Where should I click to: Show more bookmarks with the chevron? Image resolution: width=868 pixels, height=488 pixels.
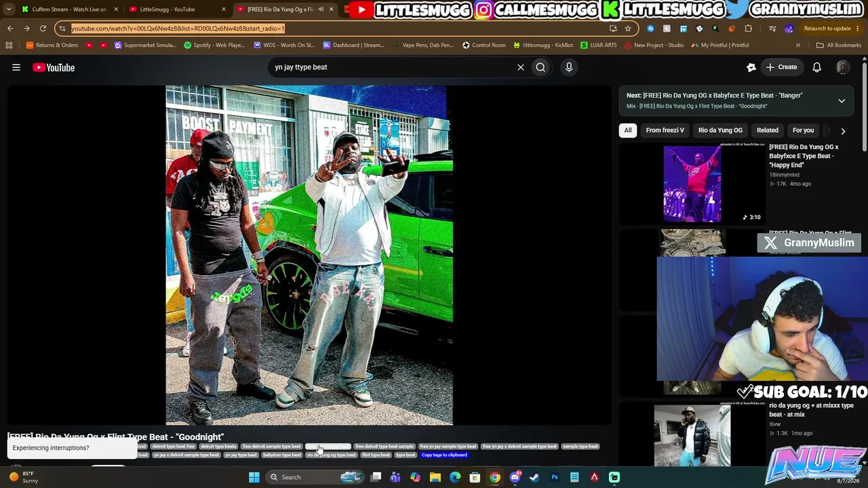coord(798,45)
